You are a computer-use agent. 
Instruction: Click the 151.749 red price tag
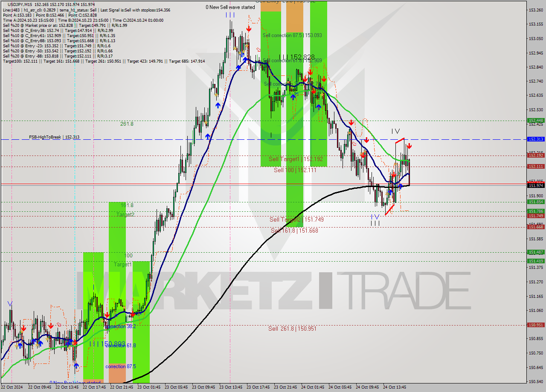[536, 216]
